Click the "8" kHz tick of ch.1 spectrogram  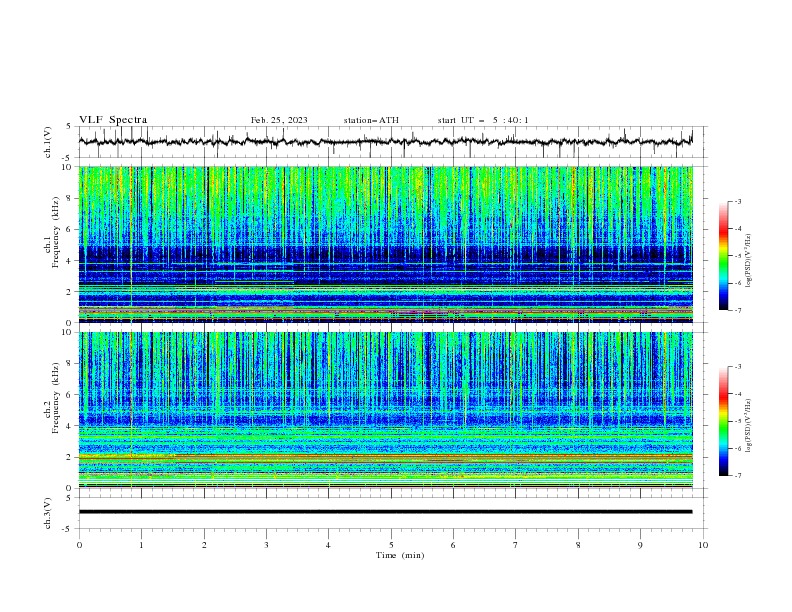tap(70, 198)
